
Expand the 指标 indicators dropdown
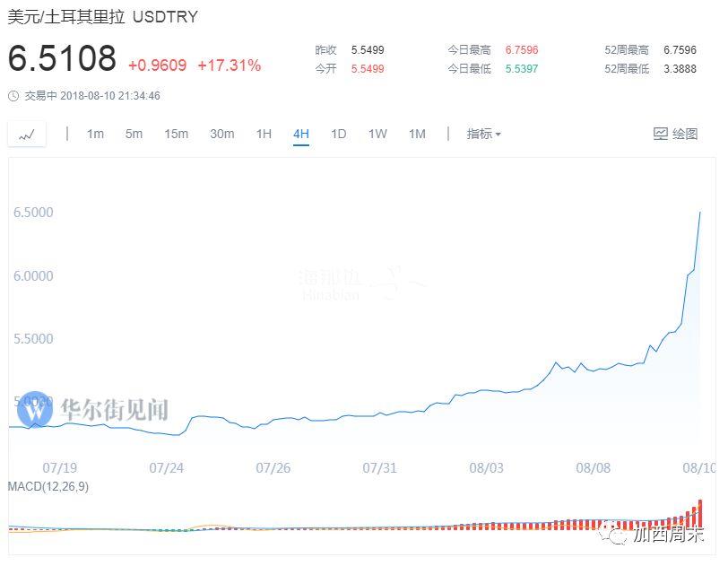tap(483, 135)
